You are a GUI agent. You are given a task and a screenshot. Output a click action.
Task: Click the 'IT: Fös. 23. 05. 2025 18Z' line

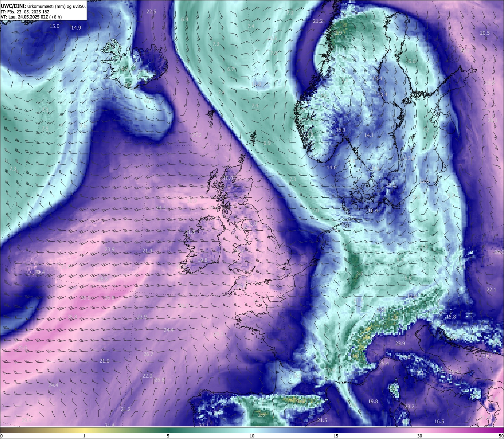[x=25, y=12]
